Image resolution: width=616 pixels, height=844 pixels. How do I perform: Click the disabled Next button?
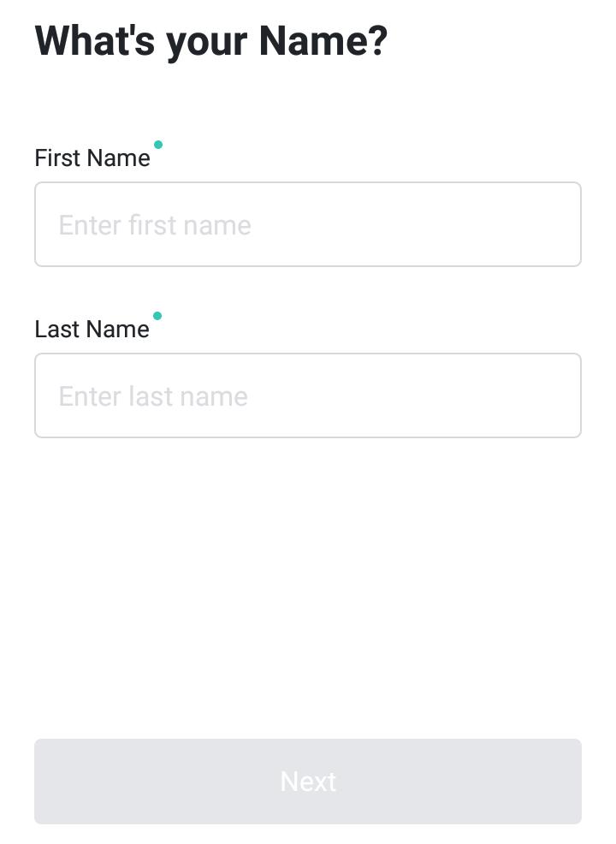tap(308, 781)
